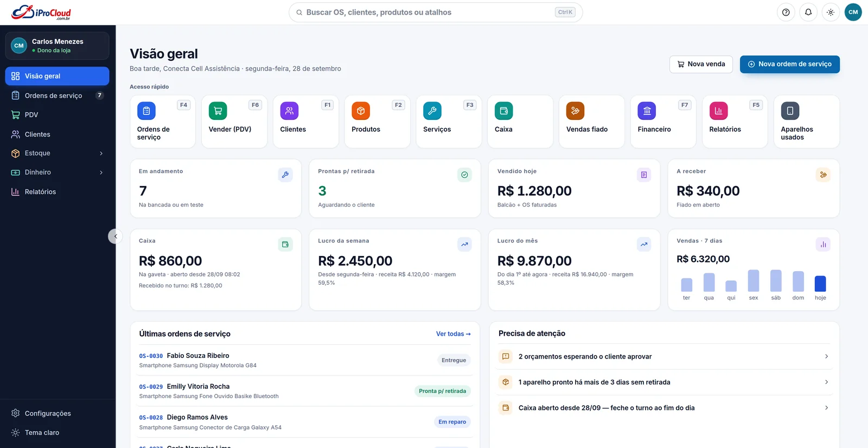Open aparelho pronto sem retirada alert
The image size is (868, 448).
(x=664, y=382)
